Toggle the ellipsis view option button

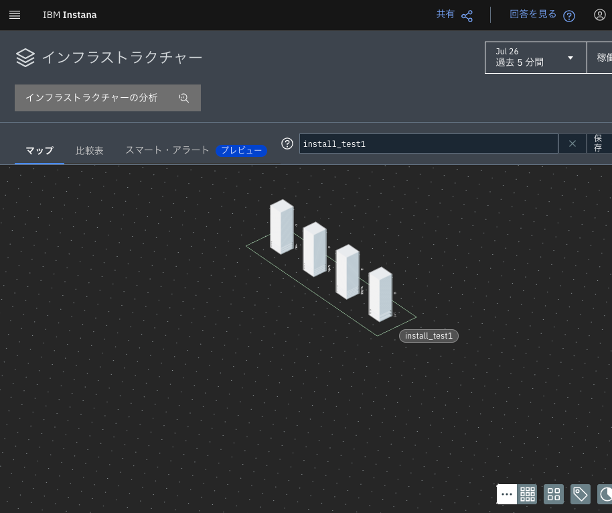pos(506,494)
